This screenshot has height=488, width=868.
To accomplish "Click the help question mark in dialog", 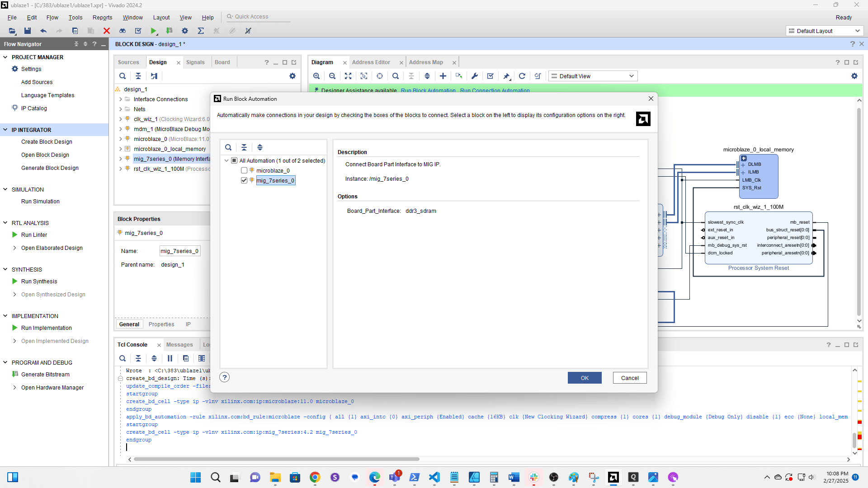I will 225,377.
